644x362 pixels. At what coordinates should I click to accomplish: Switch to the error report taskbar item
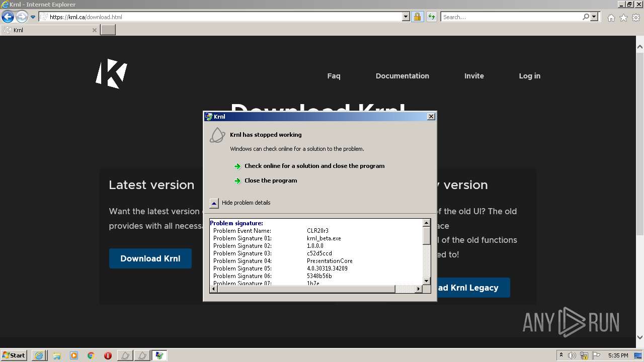(159, 355)
